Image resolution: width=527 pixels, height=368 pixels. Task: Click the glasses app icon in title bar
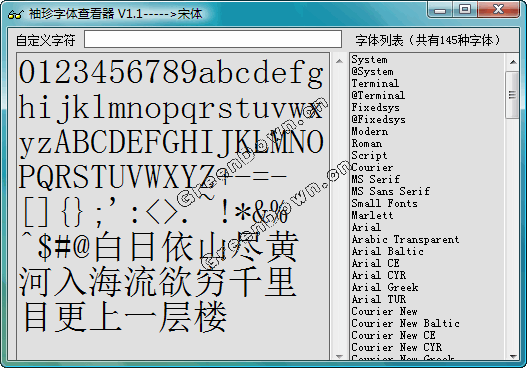(x=16, y=14)
